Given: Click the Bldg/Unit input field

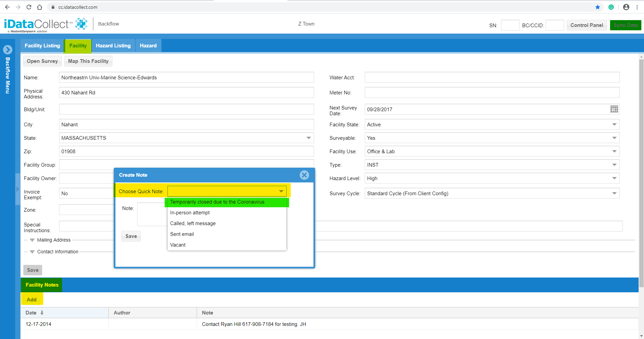Looking at the screenshot, I should pyautogui.click(x=186, y=110).
